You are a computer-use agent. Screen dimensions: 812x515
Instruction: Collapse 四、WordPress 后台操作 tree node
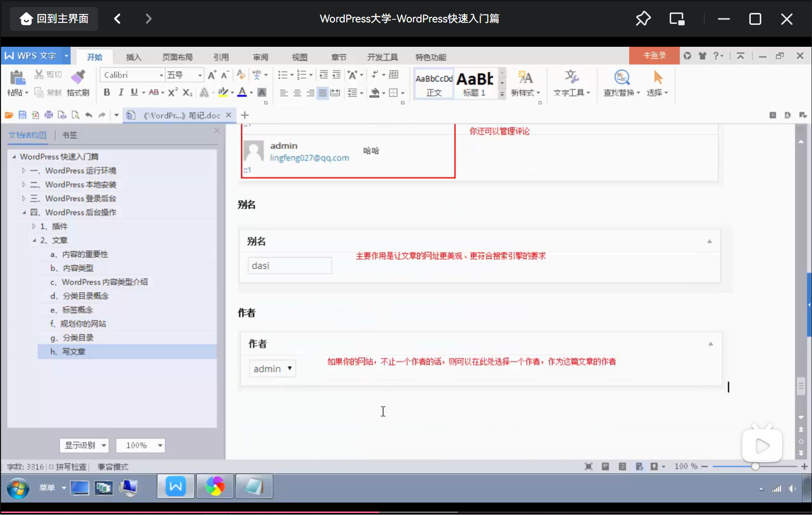[x=23, y=212]
